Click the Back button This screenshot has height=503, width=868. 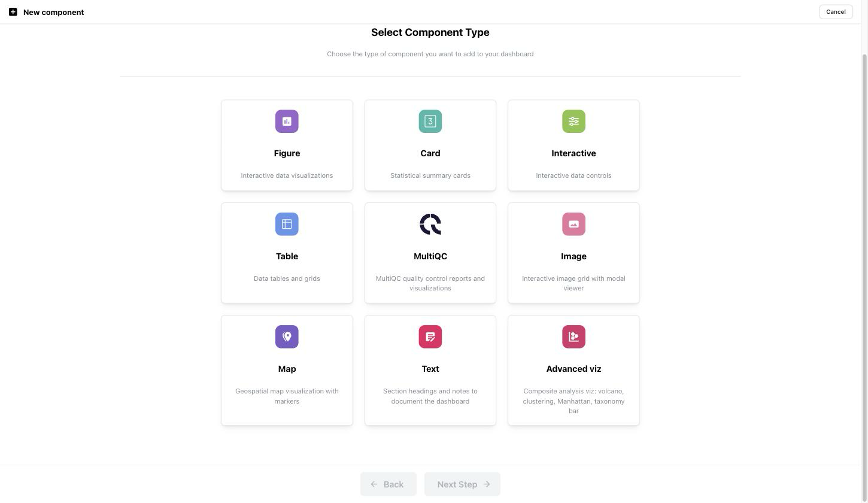[388, 484]
